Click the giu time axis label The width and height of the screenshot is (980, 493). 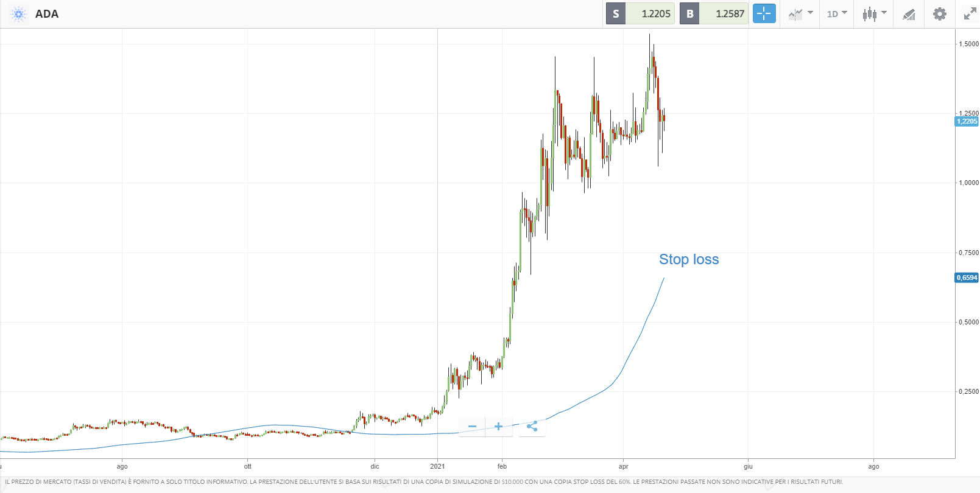tap(748, 467)
